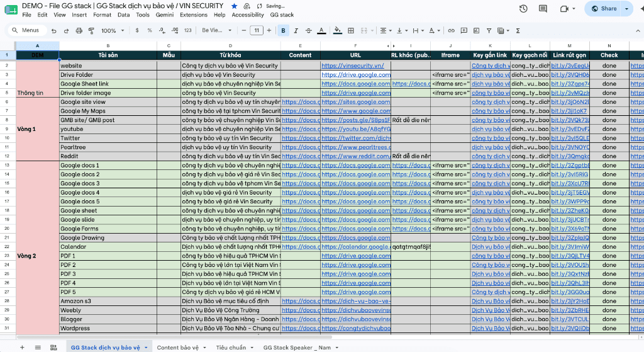Open the borders tool

click(351, 30)
